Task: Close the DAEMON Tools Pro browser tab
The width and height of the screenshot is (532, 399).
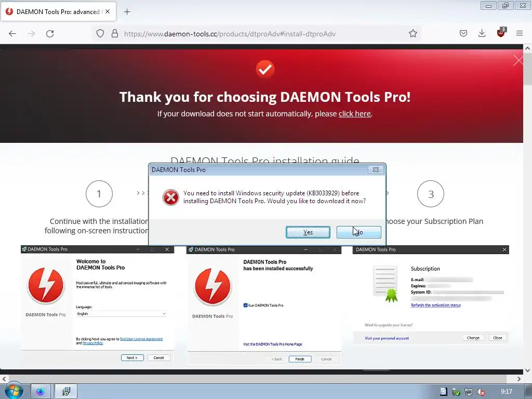Action: [x=108, y=11]
